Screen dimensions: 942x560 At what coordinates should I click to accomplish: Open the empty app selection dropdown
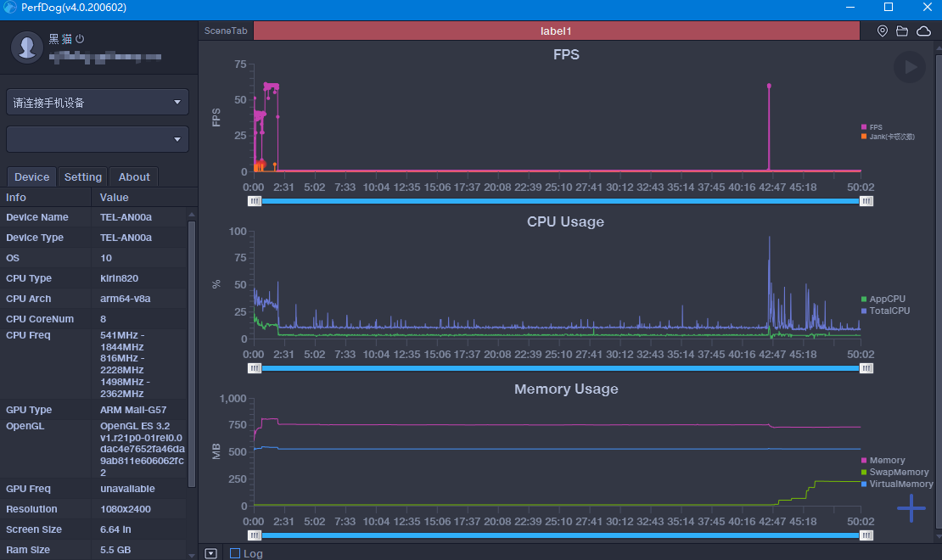(97, 138)
